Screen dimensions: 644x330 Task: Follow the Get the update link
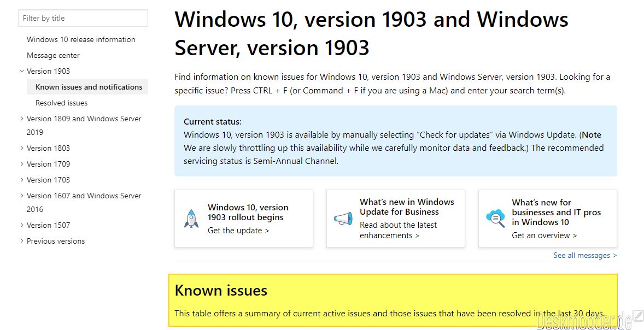[238, 231]
